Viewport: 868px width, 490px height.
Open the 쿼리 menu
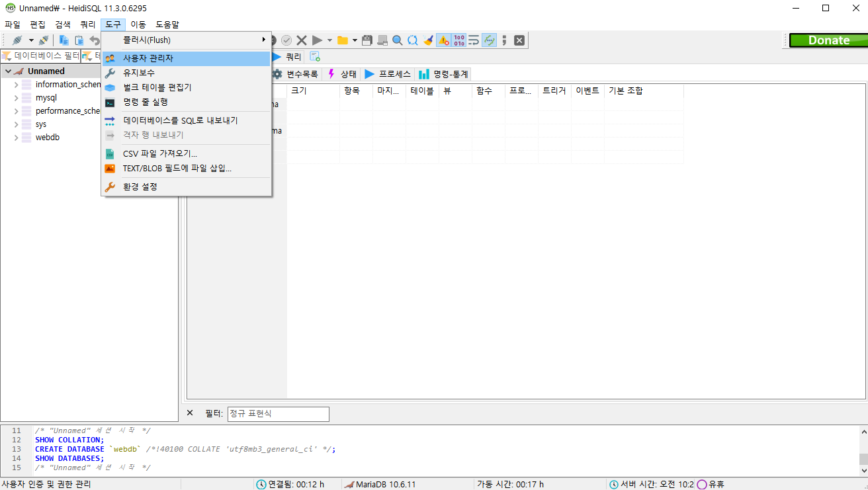[88, 24]
